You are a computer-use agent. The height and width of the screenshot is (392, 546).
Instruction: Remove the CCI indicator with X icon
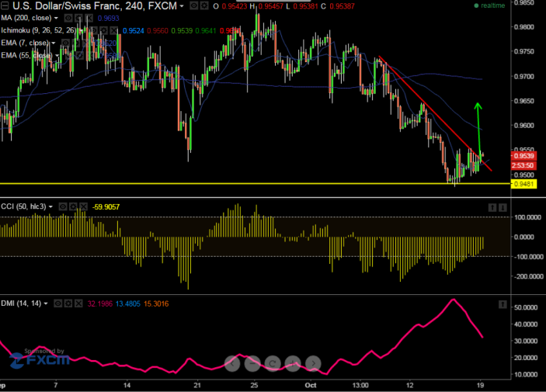84,206
